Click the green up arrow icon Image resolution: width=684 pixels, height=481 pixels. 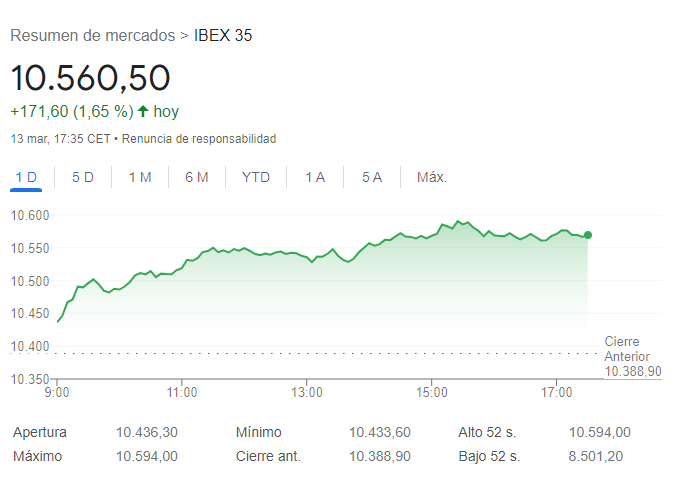[x=143, y=112]
